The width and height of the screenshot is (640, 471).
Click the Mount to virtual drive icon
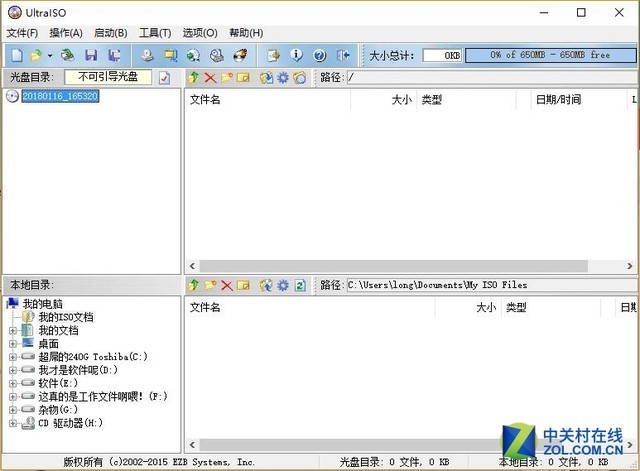coord(193,55)
